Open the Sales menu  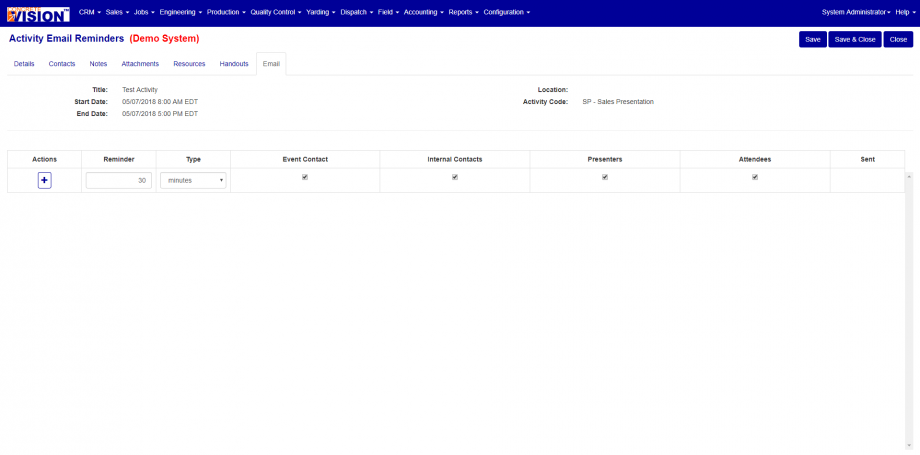117,12
